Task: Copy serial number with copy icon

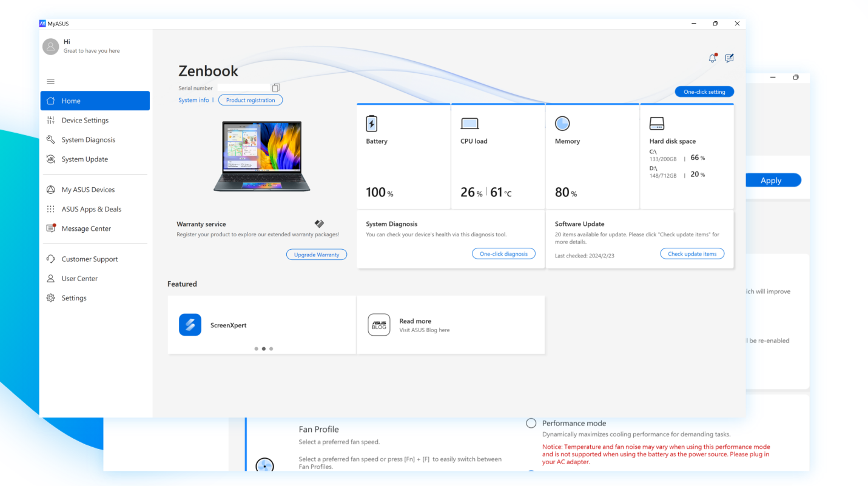Action: (x=276, y=88)
